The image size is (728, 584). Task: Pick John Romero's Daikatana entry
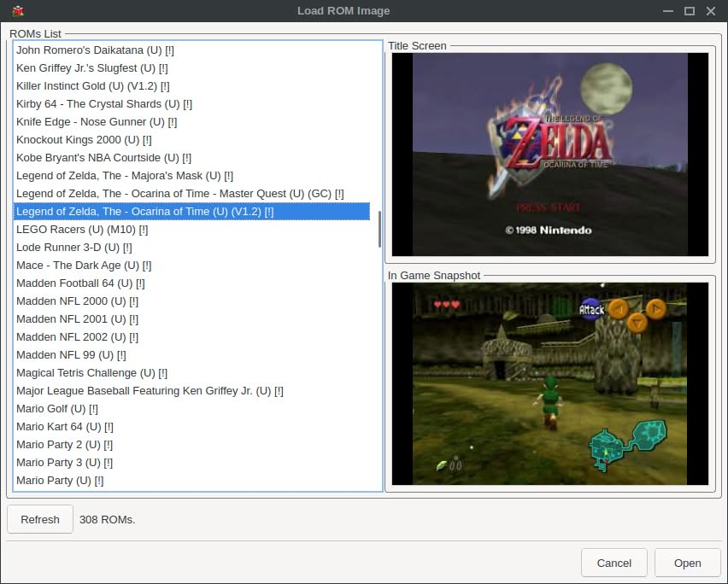tap(95, 50)
